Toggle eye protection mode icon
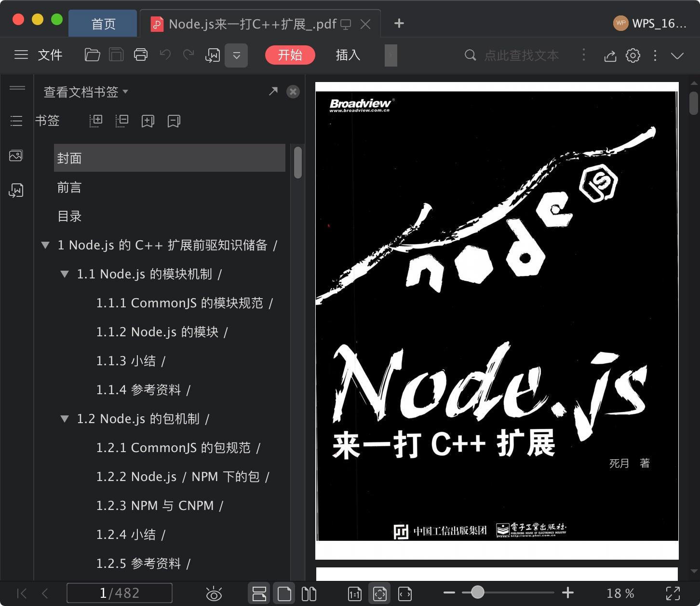 (x=214, y=593)
